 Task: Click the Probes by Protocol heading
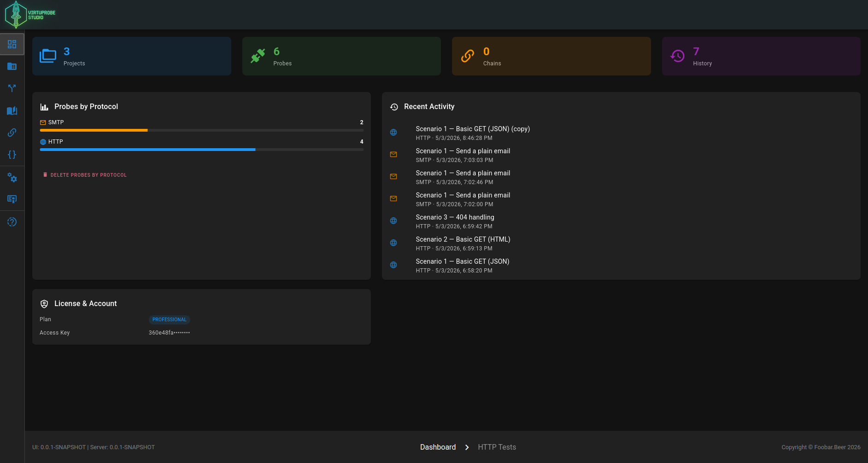click(x=86, y=107)
